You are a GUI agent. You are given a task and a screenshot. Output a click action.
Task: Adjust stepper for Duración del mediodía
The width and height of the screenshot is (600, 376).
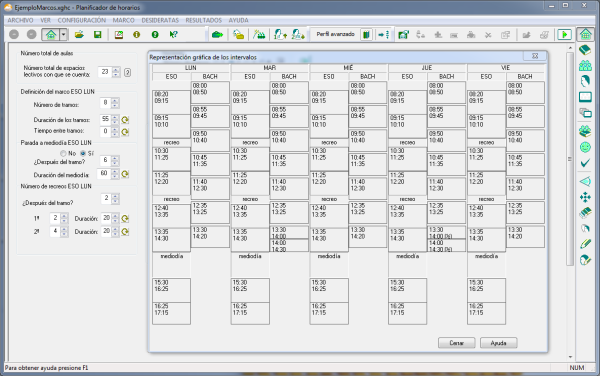coord(115,174)
